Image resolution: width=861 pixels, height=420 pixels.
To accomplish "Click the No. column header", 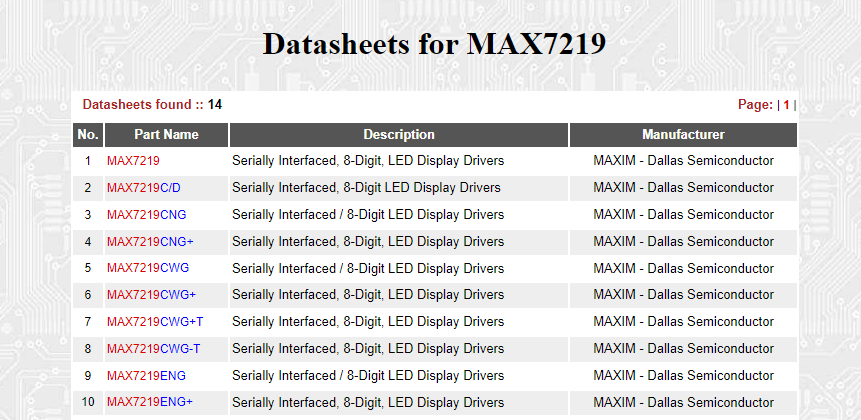I will click(88, 135).
